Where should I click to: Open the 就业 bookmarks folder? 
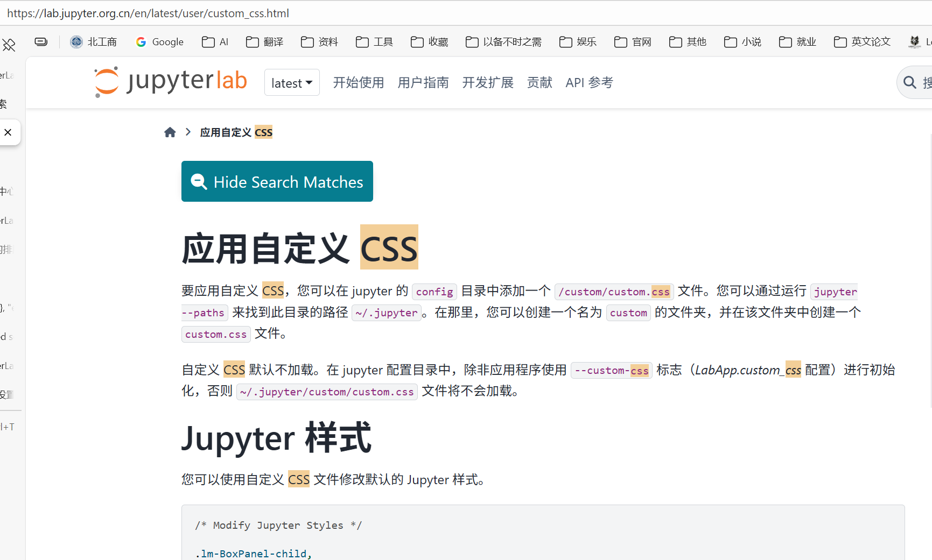pyautogui.click(x=798, y=42)
